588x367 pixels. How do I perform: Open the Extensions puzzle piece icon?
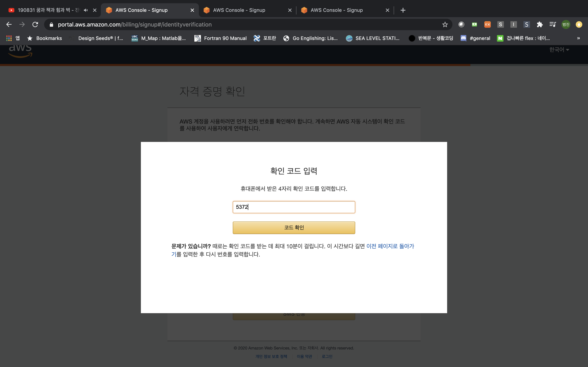point(540,24)
